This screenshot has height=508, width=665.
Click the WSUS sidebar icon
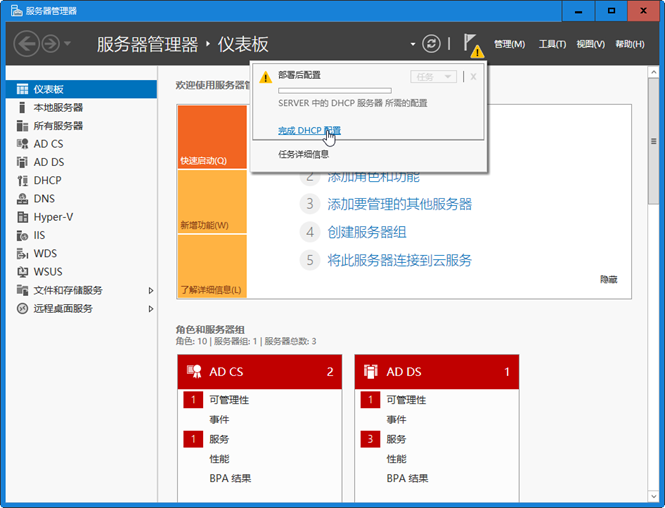[22, 271]
